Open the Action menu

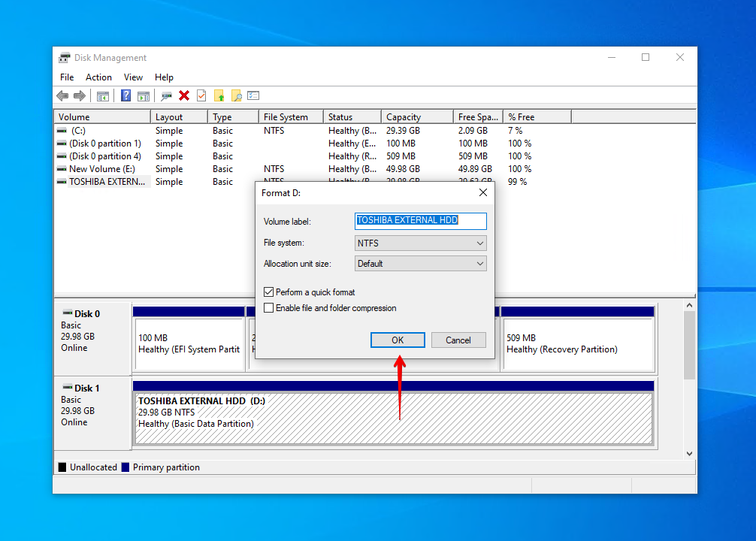click(98, 77)
